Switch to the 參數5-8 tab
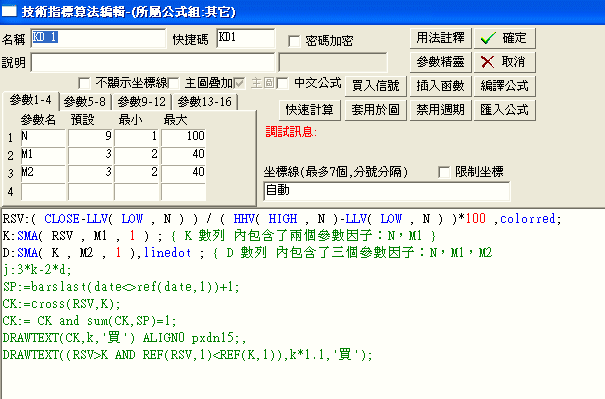 point(85,102)
